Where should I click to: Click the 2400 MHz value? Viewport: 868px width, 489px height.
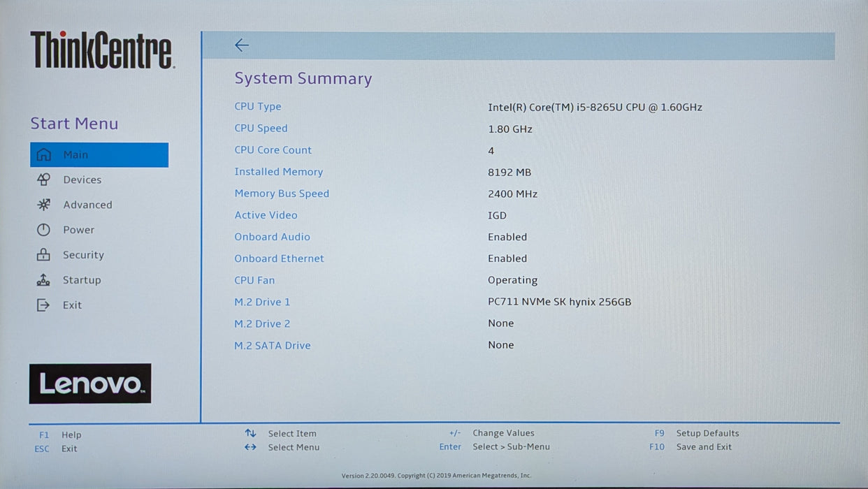pyautogui.click(x=512, y=194)
